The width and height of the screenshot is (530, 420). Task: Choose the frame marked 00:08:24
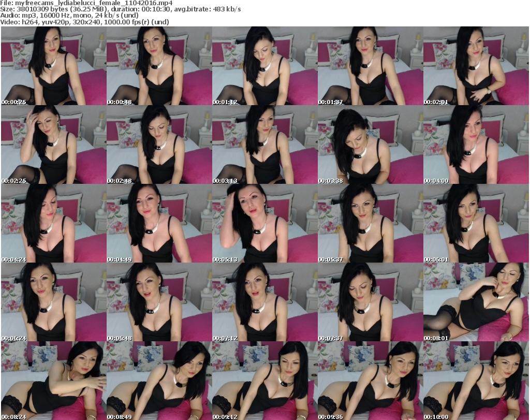click(54, 381)
